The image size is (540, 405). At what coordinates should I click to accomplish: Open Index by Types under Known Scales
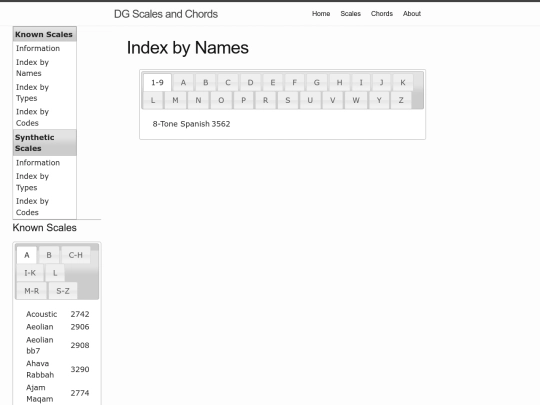[32, 93]
